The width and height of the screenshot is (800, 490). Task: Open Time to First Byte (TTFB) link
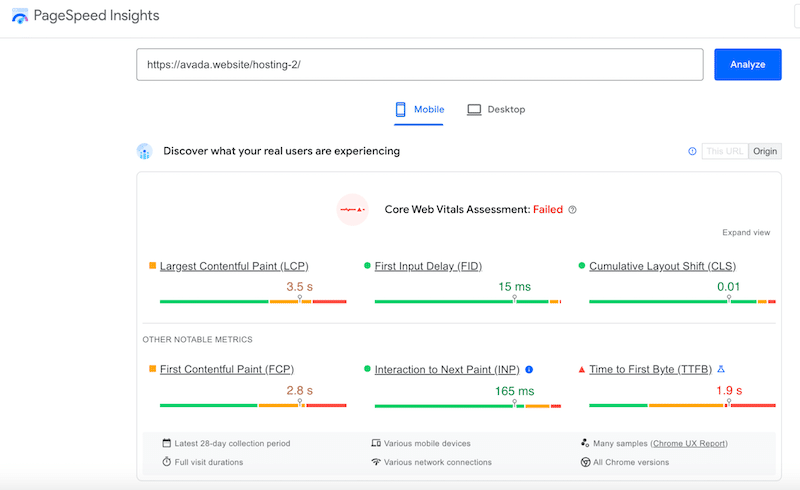pyautogui.click(x=651, y=369)
